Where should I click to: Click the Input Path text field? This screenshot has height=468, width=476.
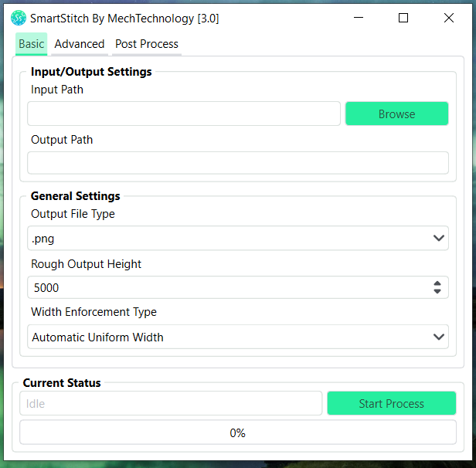[184, 114]
